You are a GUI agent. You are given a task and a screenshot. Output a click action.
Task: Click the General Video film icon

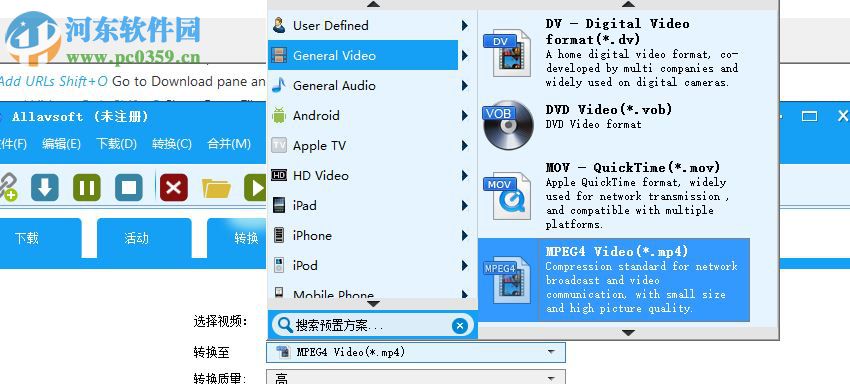click(x=279, y=55)
